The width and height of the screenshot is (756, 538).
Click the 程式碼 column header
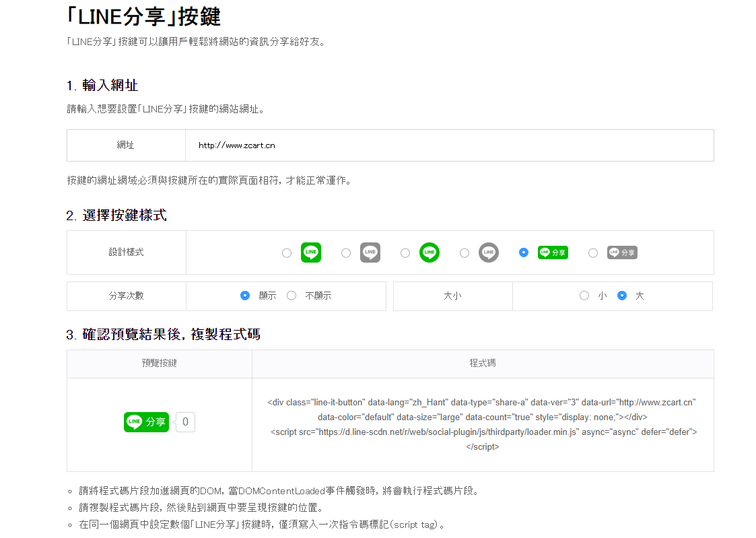482,364
